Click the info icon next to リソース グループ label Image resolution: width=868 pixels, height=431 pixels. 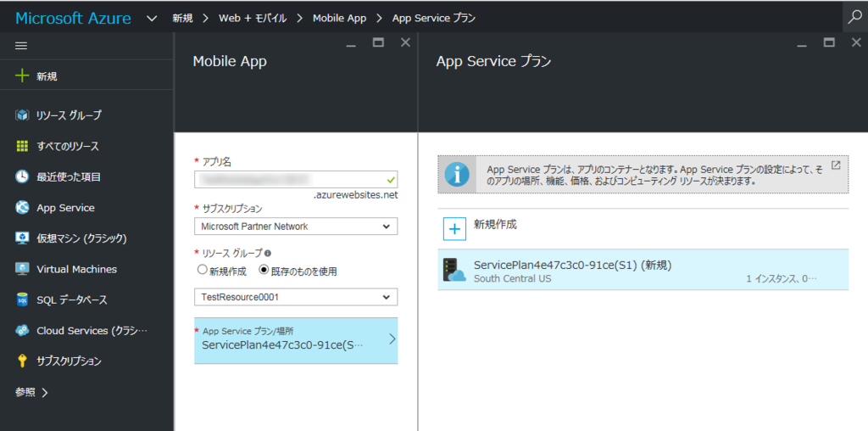point(268,253)
